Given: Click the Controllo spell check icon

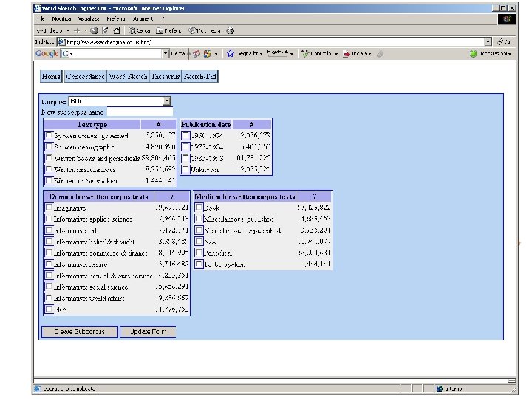Looking at the screenshot, I should [305, 53].
